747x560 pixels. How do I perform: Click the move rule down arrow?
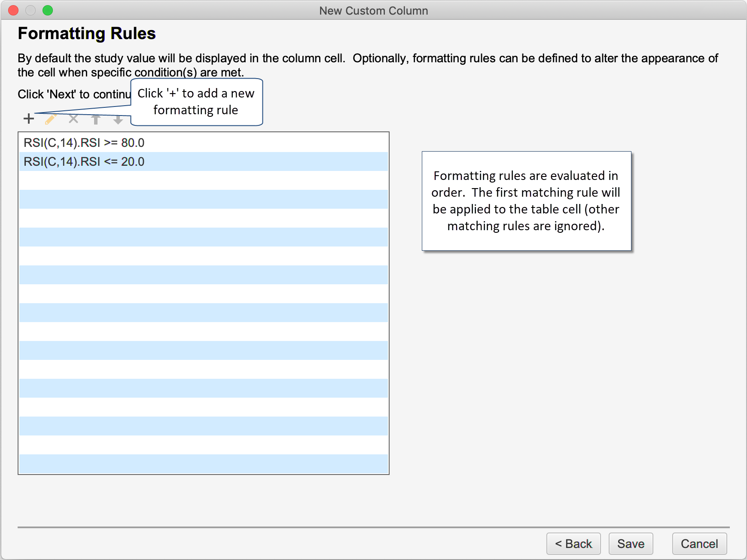[118, 120]
